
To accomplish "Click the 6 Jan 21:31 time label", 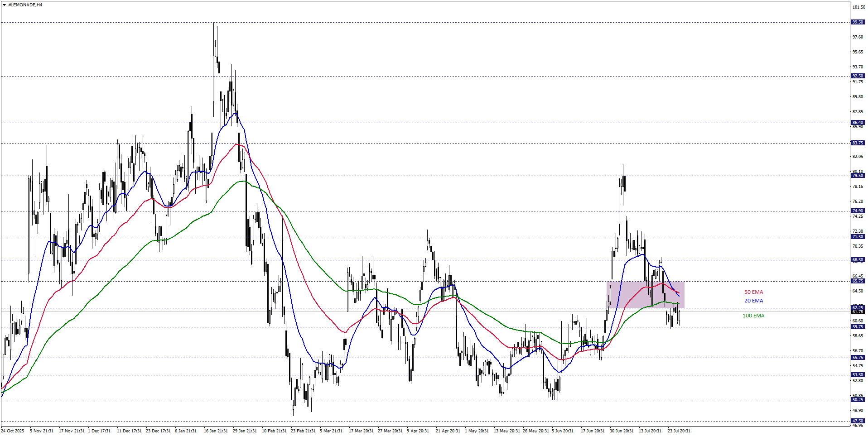I will point(186,431).
